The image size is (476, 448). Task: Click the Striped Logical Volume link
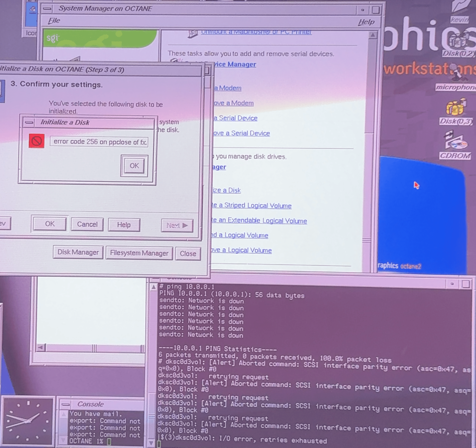(251, 205)
